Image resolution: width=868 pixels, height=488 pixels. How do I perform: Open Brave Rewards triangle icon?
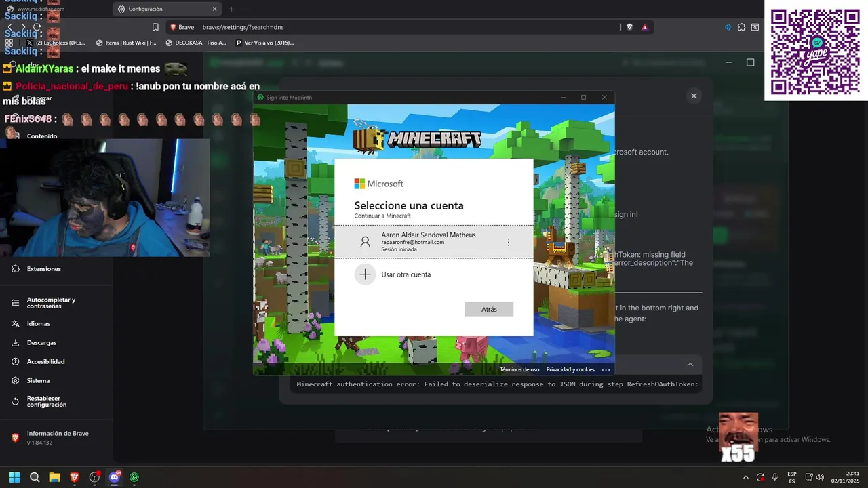644,27
